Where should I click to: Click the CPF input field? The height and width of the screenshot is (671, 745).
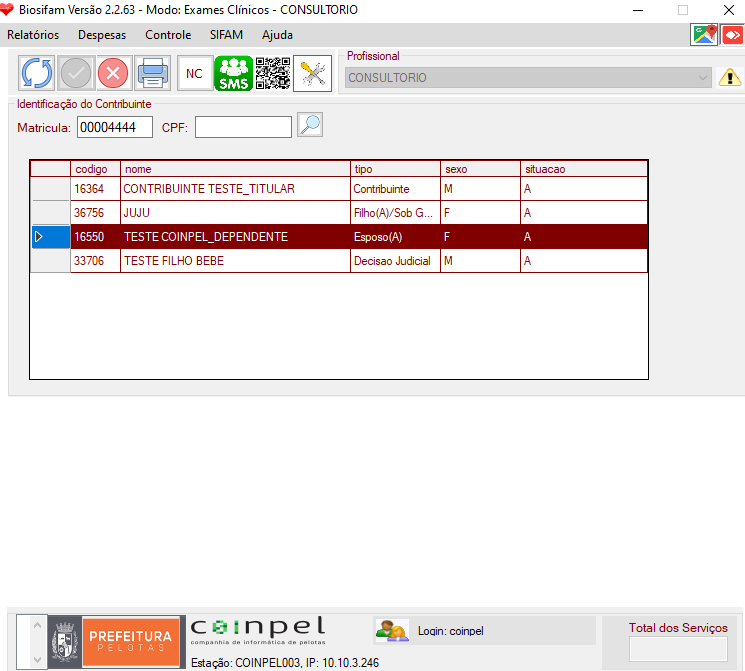(x=243, y=127)
